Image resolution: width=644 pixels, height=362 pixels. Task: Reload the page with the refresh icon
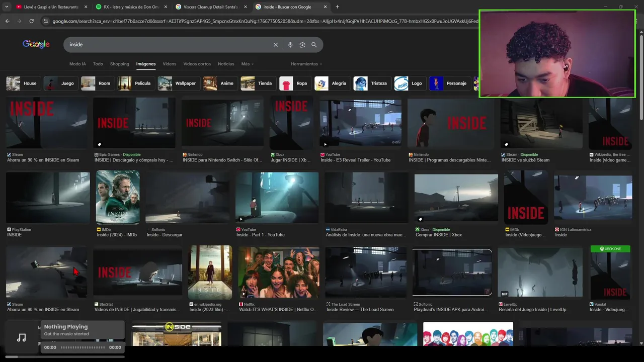pyautogui.click(x=31, y=21)
